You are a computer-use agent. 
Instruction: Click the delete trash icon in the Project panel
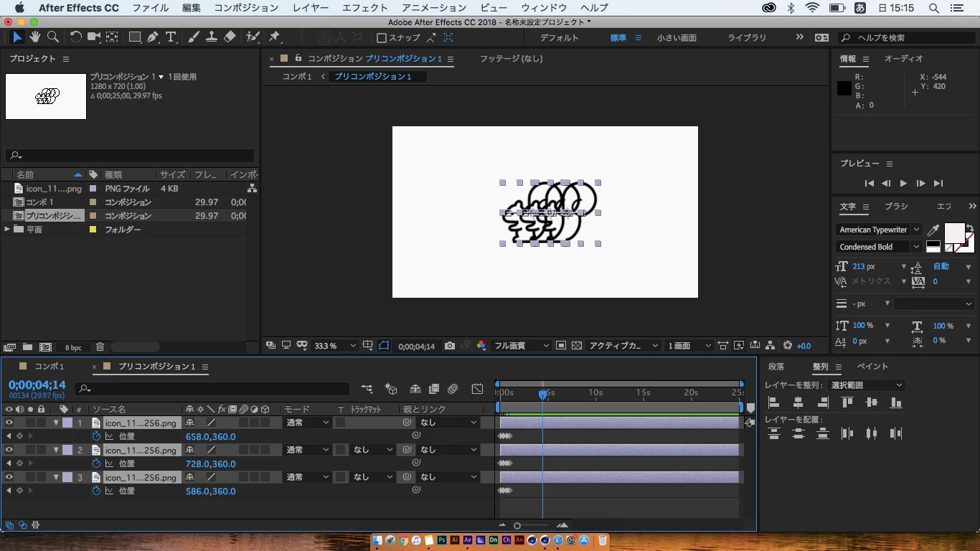click(100, 347)
